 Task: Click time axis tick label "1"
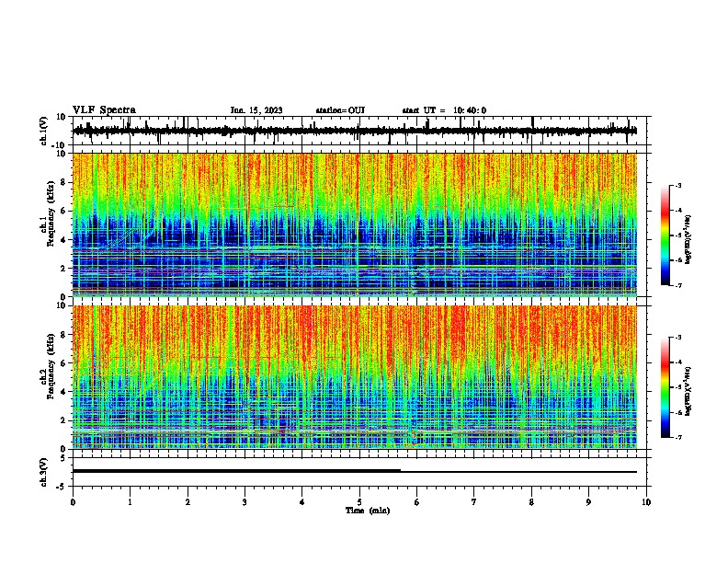(130, 502)
